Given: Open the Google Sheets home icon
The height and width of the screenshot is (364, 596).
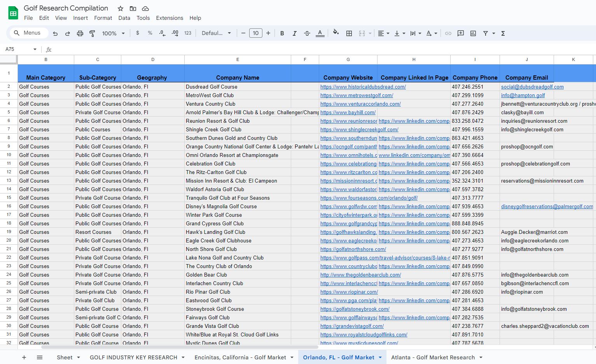Looking at the screenshot, I should click(x=13, y=13).
